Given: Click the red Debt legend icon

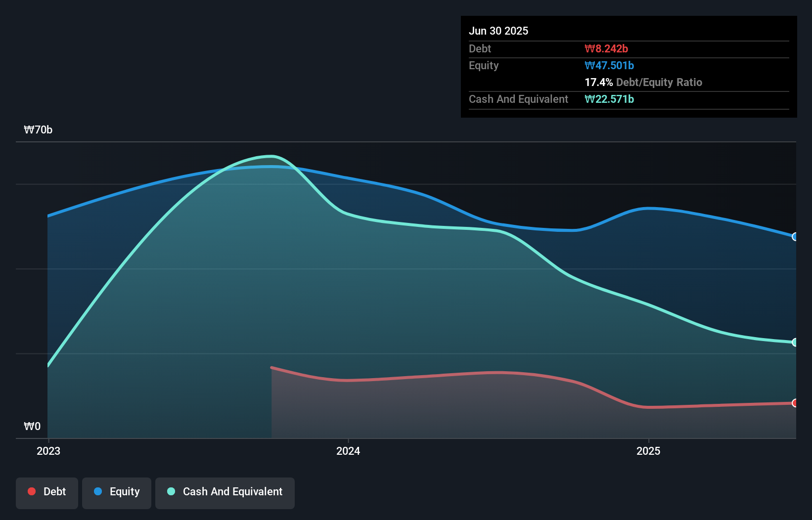Looking at the screenshot, I should pos(31,491).
